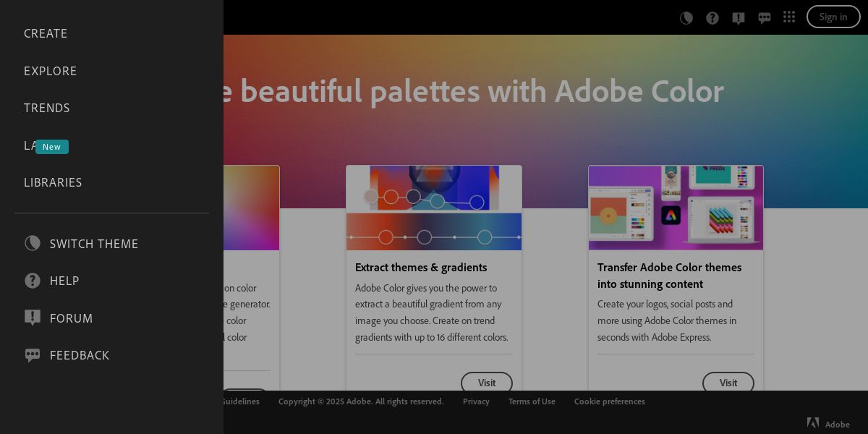The image size is (868, 434).
Task: Toggle theme icon in top header
Action: 686,17
